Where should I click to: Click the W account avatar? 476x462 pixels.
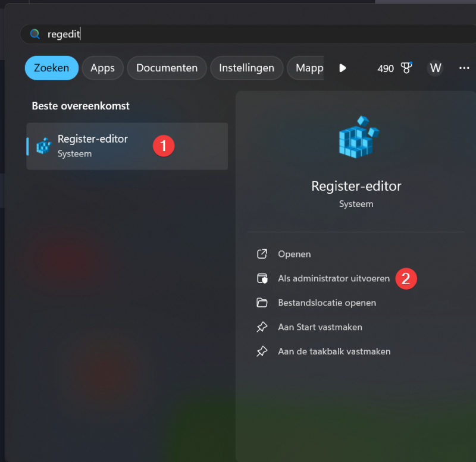click(x=436, y=68)
